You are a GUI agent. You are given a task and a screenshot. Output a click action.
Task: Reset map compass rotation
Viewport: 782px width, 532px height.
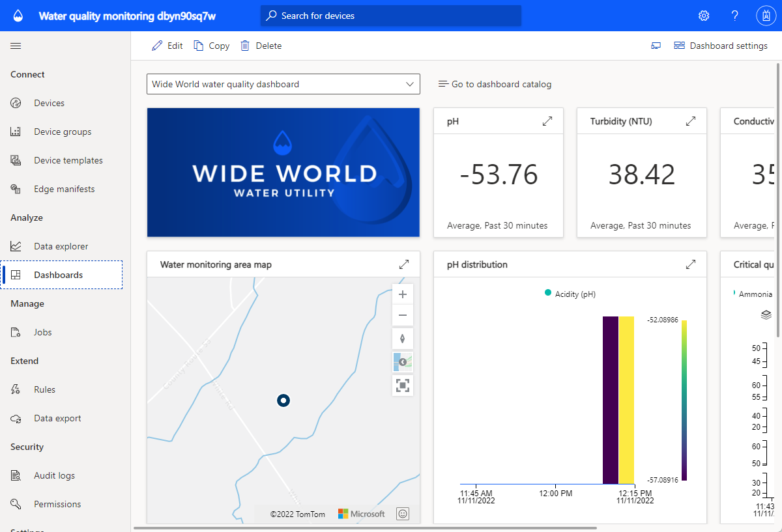[403, 339]
